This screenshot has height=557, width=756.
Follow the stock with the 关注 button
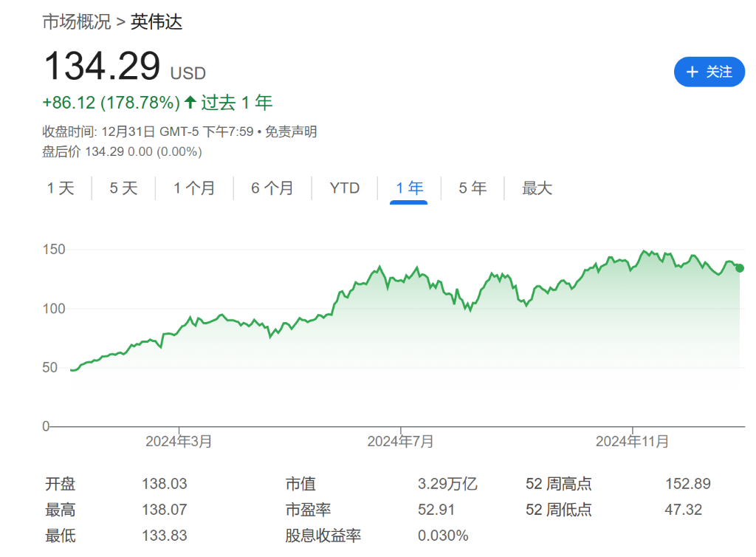709,72
